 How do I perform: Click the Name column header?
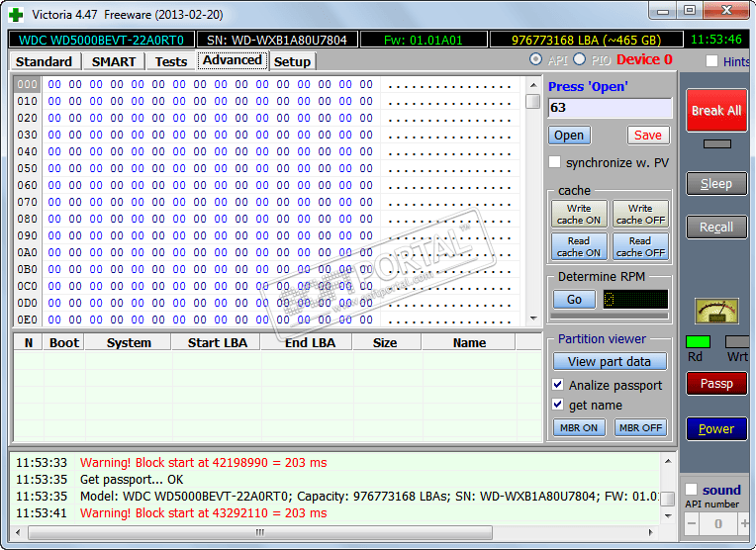coord(469,342)
